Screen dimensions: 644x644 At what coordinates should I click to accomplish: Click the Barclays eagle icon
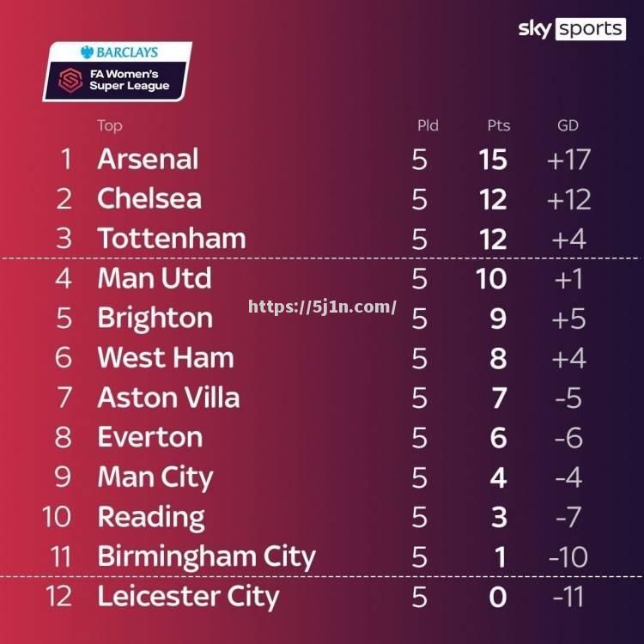point(87,52)
